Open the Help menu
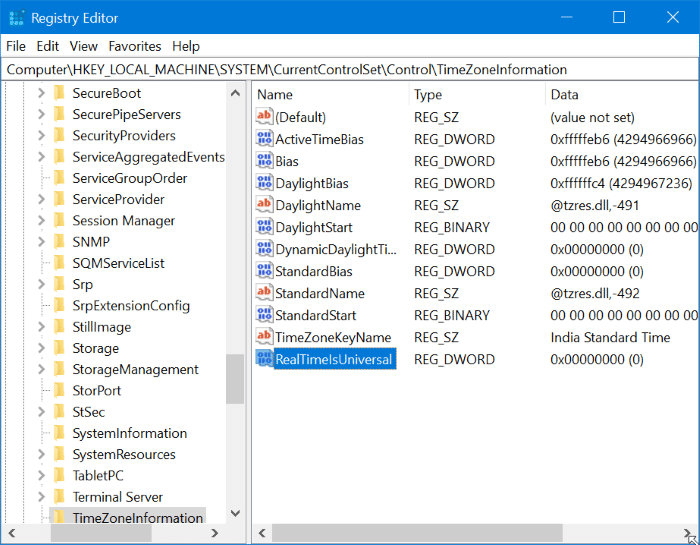Viewport: 700px width, 545px height. point(186,46)
